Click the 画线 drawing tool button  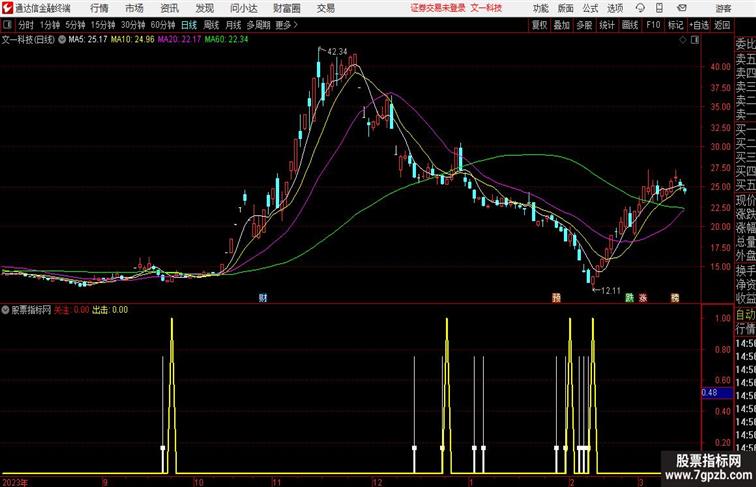click(630, 25)
